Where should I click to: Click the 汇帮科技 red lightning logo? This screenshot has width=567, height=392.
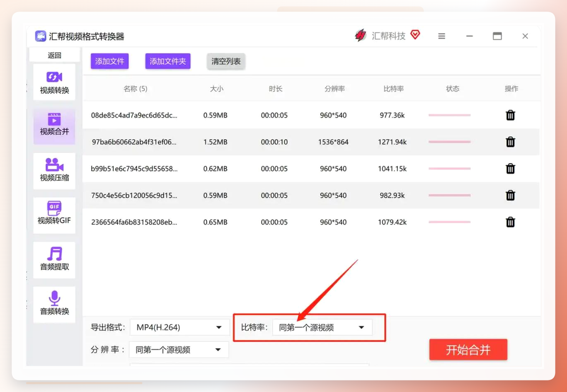click(361, 36)
